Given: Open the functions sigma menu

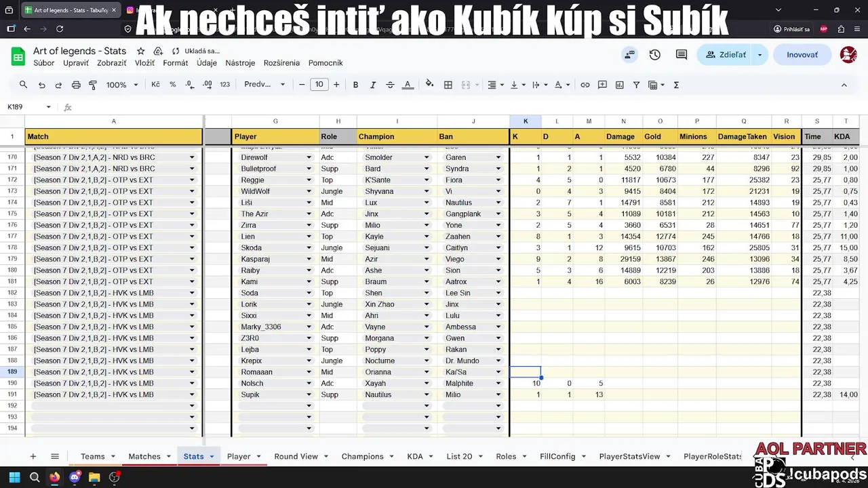Looking at the screenshot, I should coord(676,85).
